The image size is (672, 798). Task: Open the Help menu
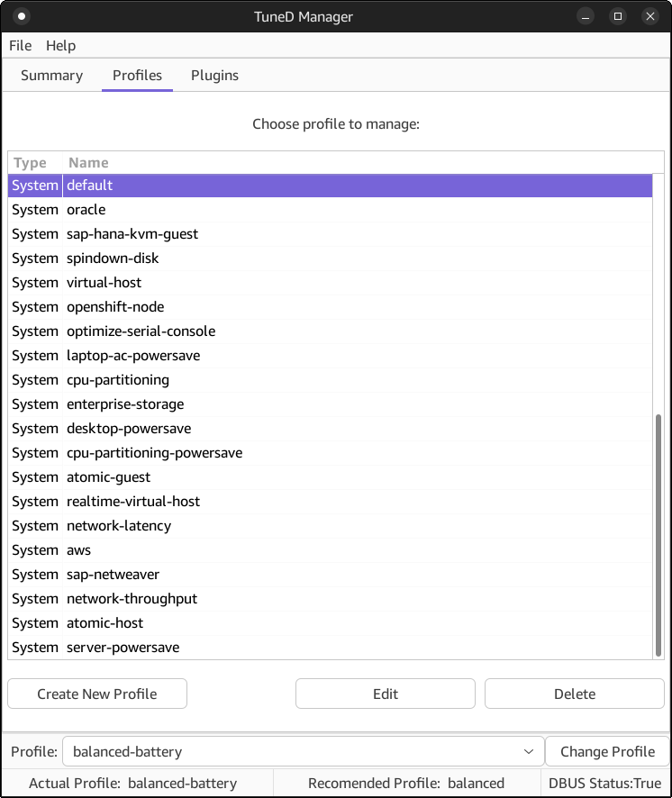60,46
